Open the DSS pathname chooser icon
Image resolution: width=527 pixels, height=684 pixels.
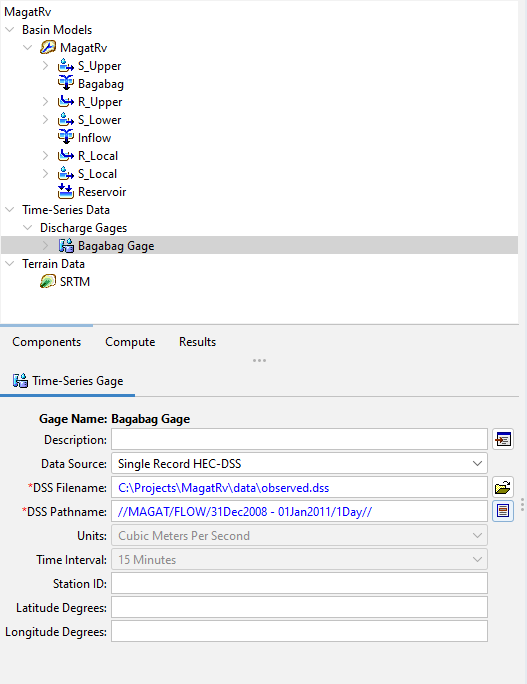coord(503,511)
